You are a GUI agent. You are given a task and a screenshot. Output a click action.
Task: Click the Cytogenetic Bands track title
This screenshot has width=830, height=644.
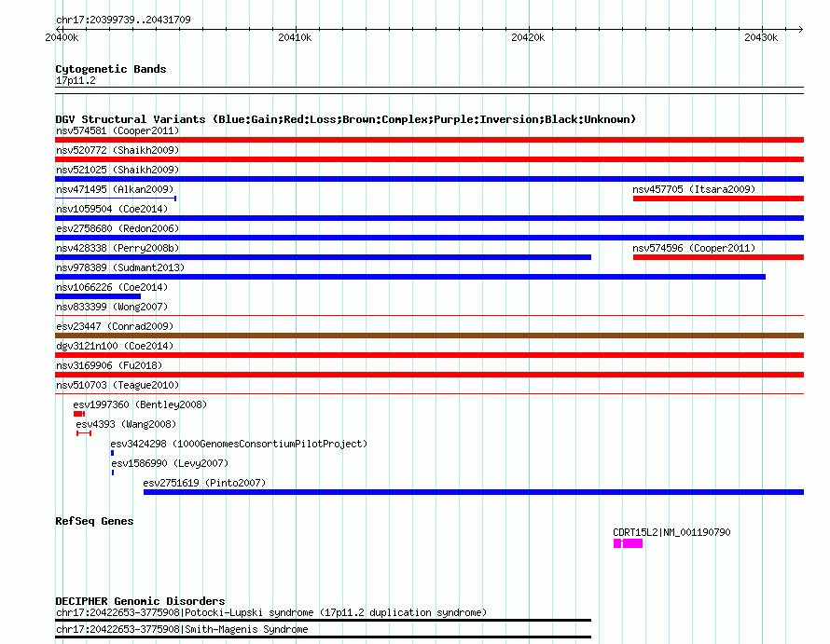(111, 69)
